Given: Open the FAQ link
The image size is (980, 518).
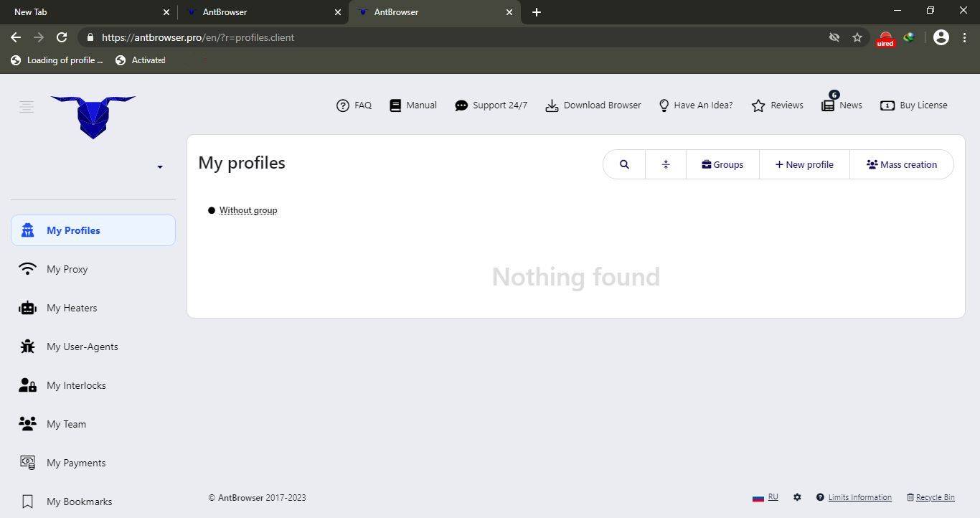Looking at the screenshot, I should (354, 105).
